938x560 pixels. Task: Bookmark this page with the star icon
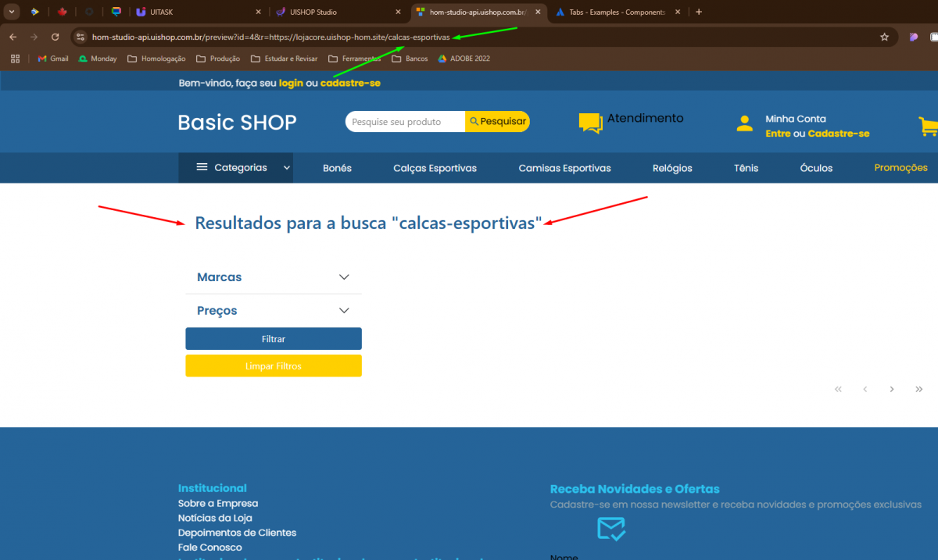tap(884, 37)
